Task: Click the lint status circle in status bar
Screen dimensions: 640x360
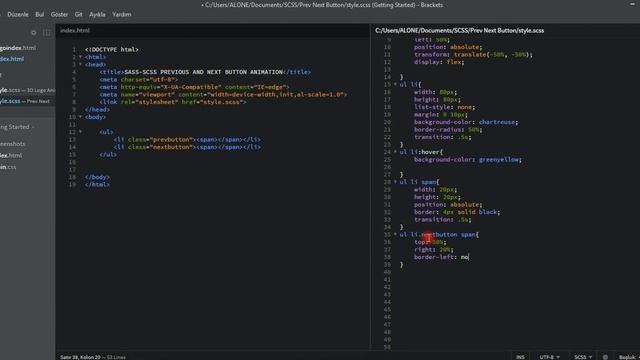Action: (605, 357)
